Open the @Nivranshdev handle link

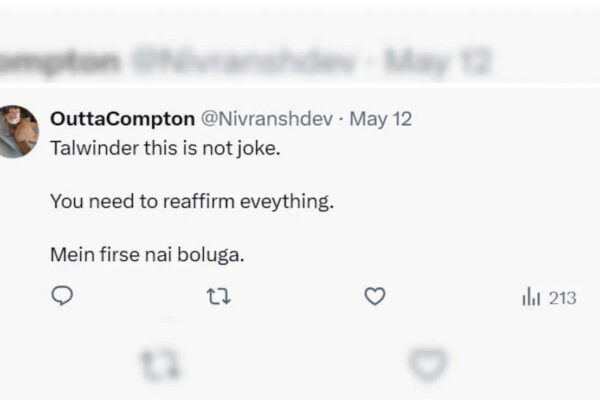(x=267, y=119)
